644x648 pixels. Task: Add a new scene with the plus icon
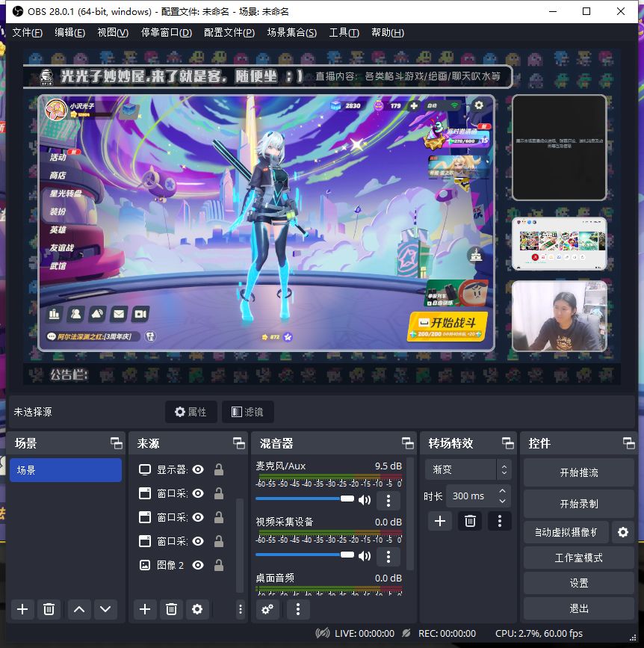point(22,609)
